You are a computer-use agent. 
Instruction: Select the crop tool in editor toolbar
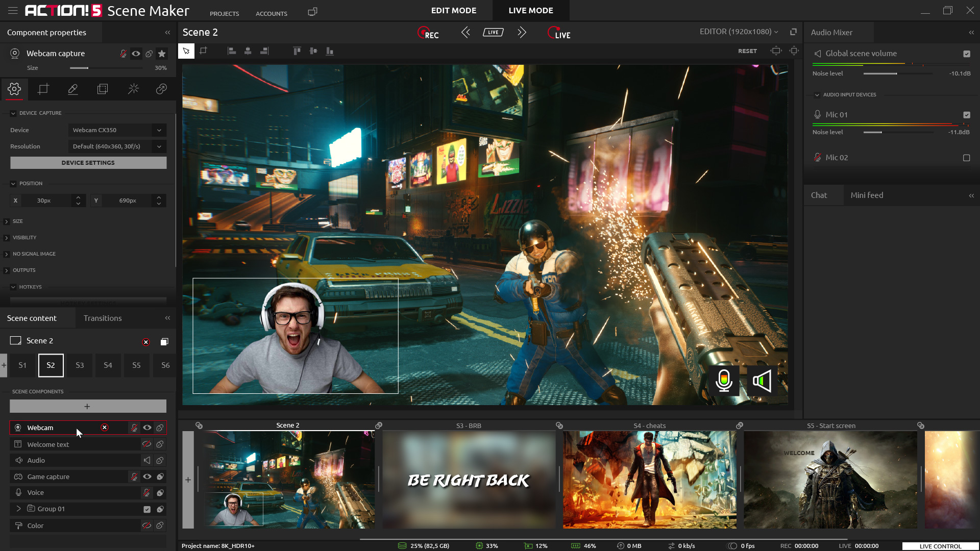[204, 51]
